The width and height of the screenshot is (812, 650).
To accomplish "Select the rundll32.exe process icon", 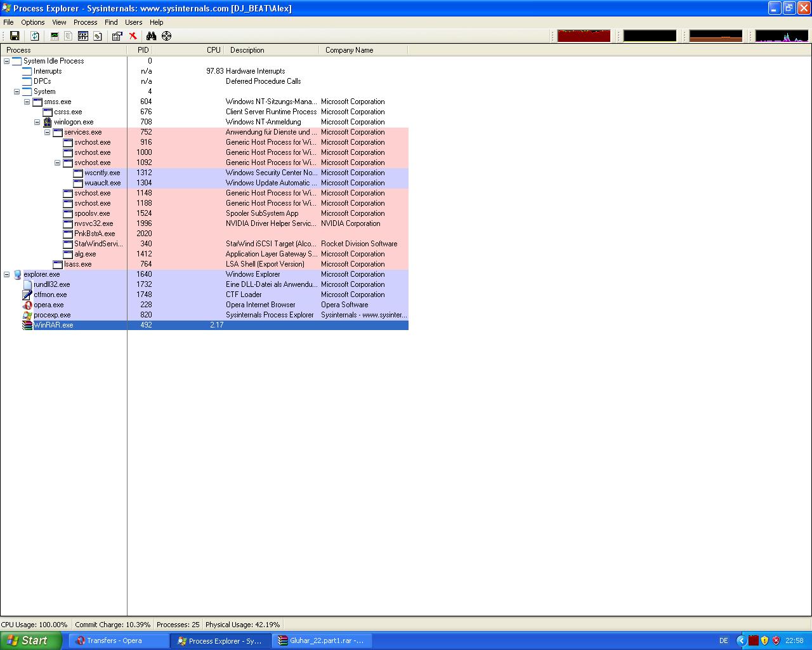I will point(27,284).
